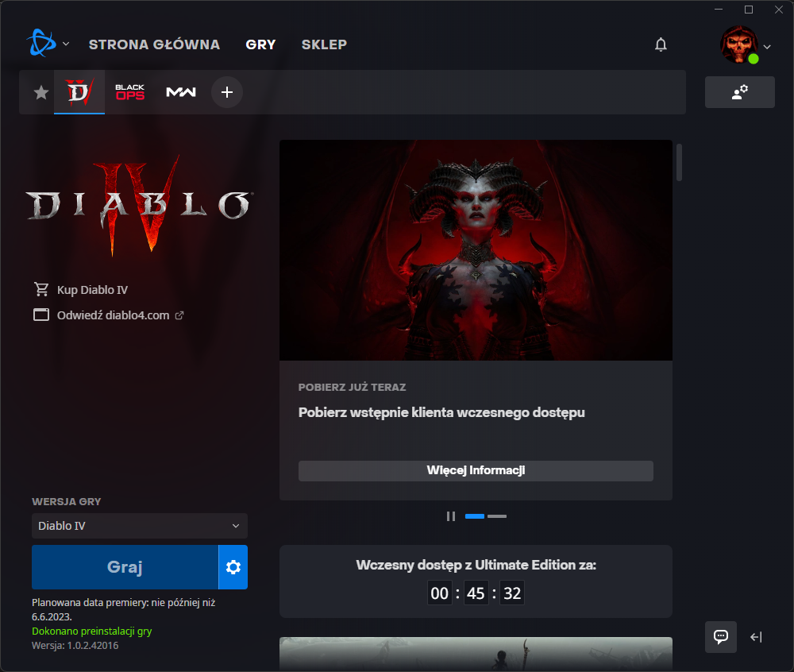The height and width of the screenshot is (672, 794).
Task: Open game options gear next to Graj
Action: 233,567
